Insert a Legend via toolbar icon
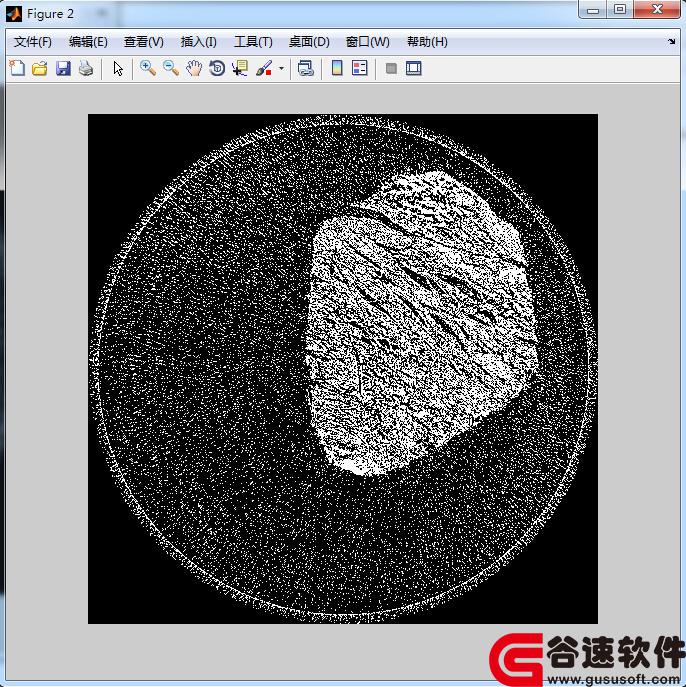 tap(360, 68)
